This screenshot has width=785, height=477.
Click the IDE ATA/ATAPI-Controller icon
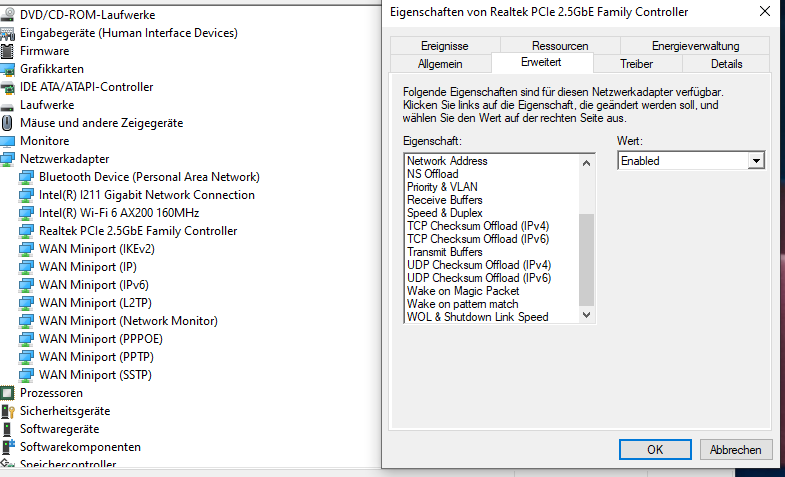8,87
